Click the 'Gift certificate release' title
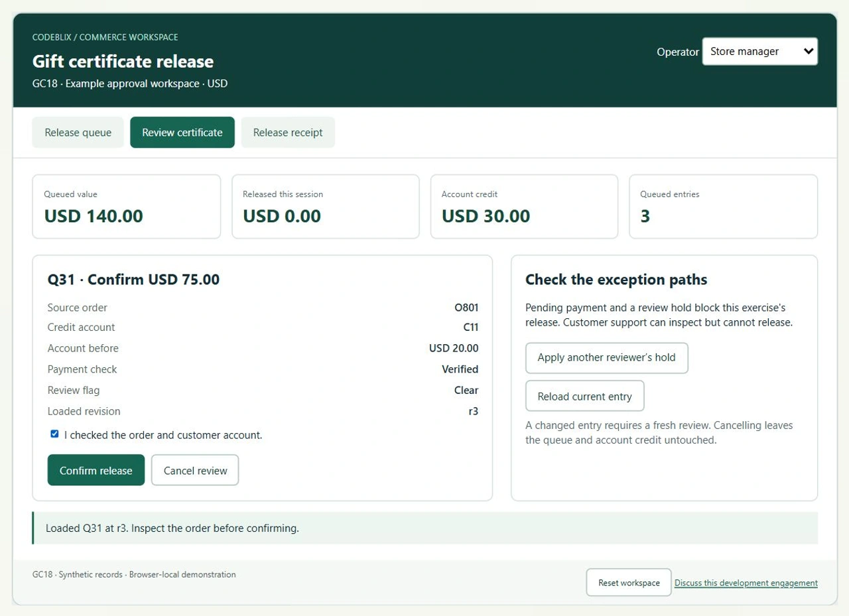The width and height of the screenshot is (849, 616). pyautogui.click(x=123, y=62)
